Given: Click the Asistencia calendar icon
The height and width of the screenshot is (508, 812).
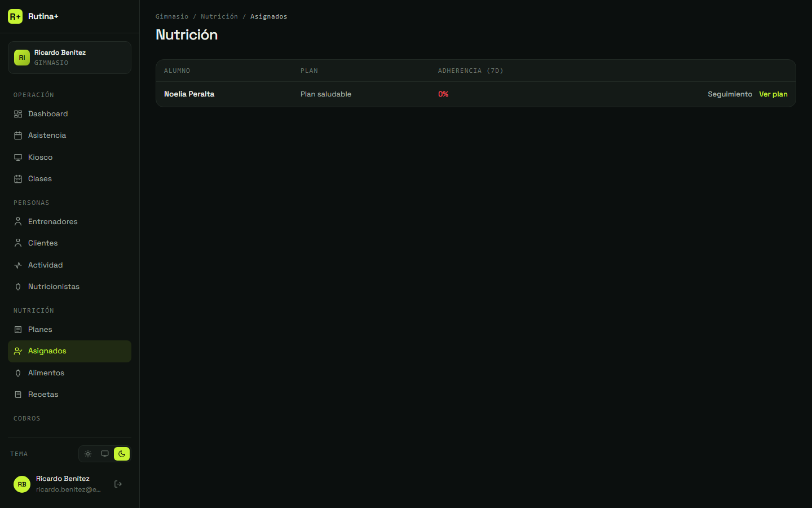Looking at the screenshot, I should point(18,135).
